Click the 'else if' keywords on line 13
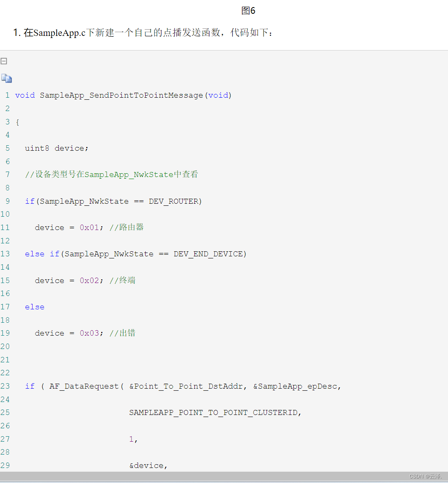 pyautogui.click(x=42, y=254)
